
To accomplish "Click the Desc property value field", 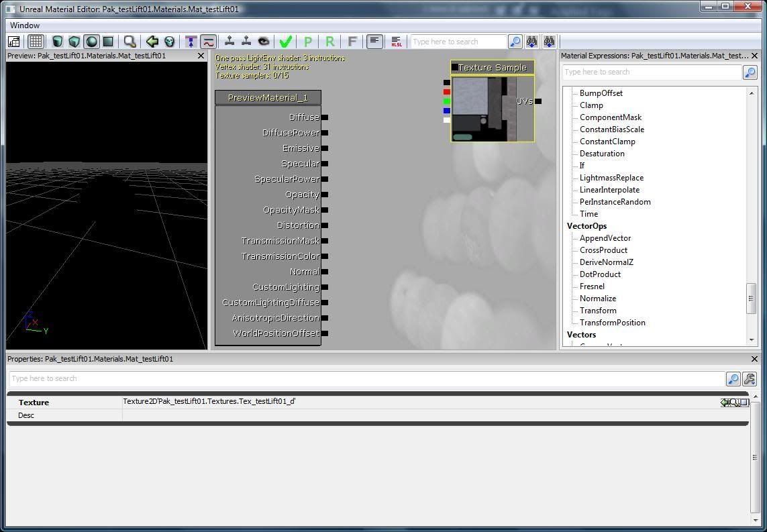I will 436,415.
